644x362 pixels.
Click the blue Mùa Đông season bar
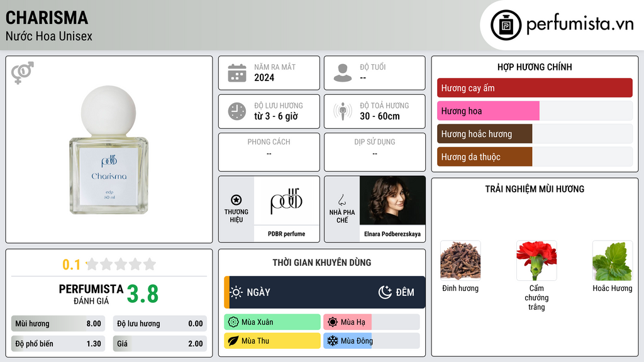coord(347,341)
